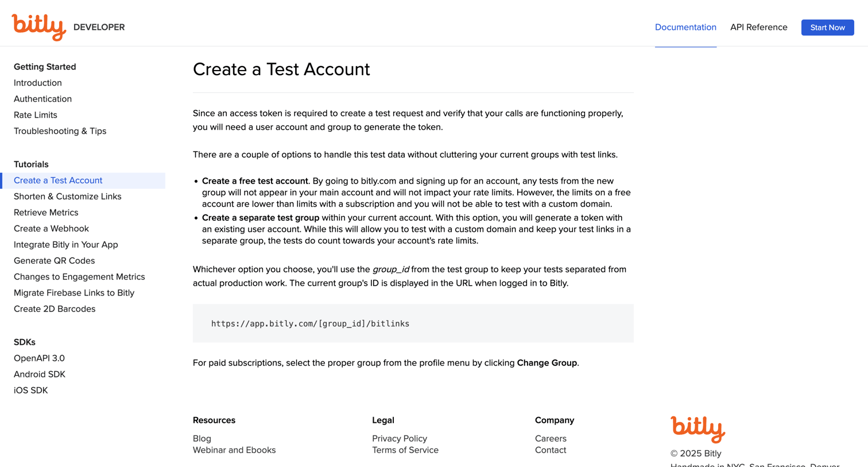868x467 pixels.
Task: Open the OpenAPI 3.0 SDK page
Action: (x=39, y=358)
